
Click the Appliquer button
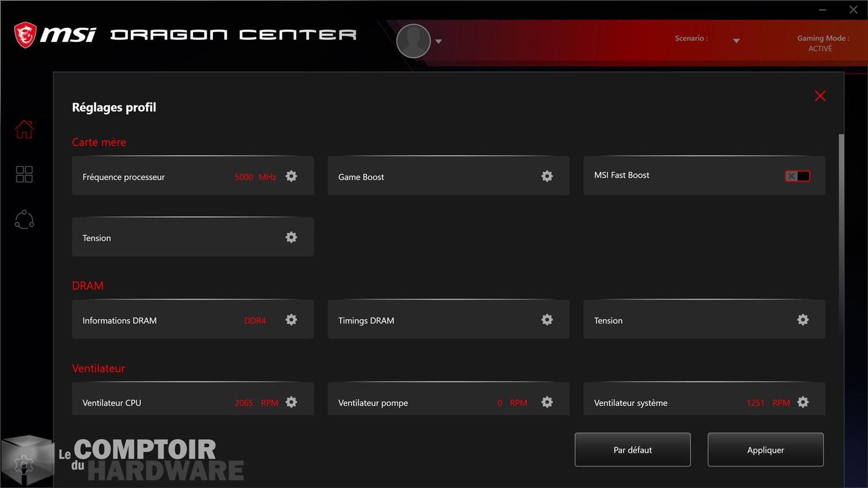pyautogui.click(x=766, y=449)
